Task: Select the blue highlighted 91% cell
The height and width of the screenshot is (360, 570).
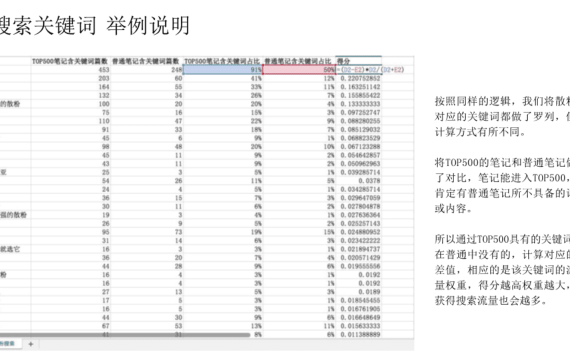Action: click(223, 69)
